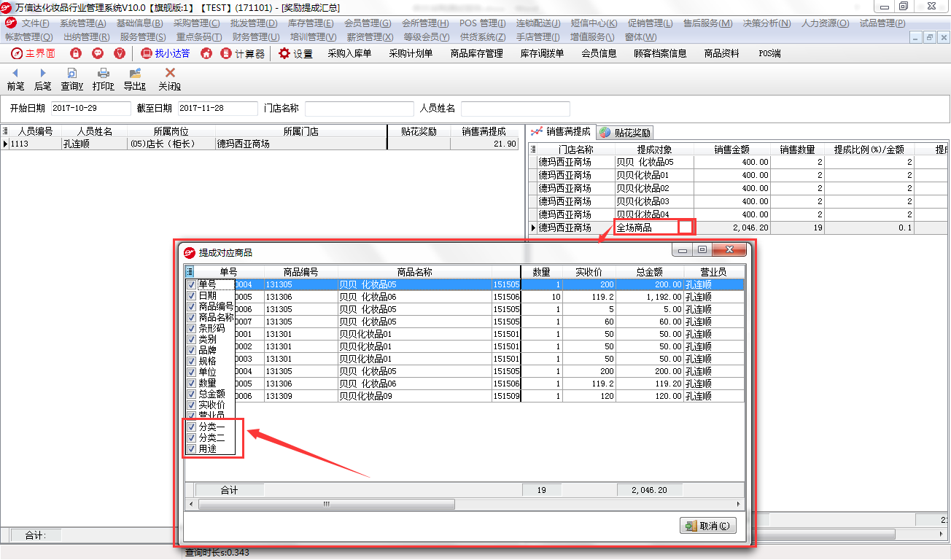951x560 pixels.
Task: Toggle the 规格 column checkbox
Action: [191, 361]
